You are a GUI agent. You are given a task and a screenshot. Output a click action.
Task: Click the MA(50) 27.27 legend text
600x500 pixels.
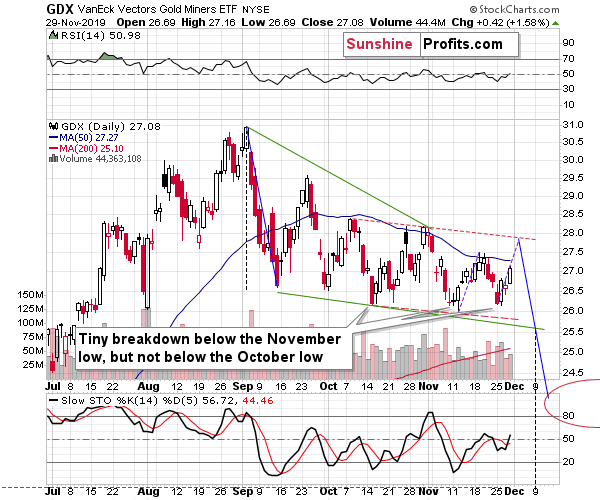click(89, 137)
